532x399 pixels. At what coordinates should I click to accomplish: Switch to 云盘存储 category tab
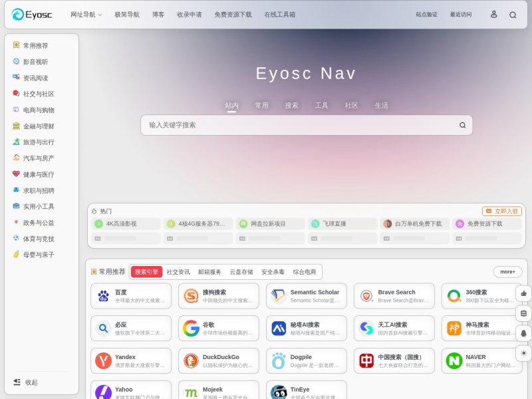coord(241,272)
